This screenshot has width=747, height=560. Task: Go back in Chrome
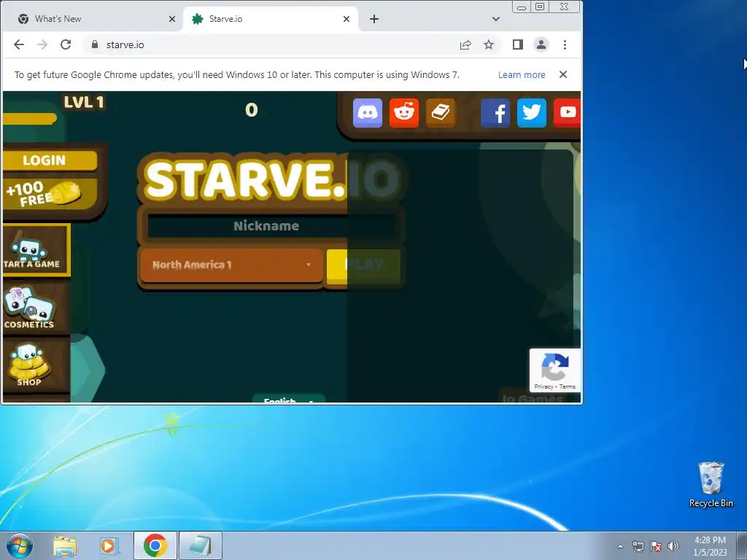(x=18, y=44)
